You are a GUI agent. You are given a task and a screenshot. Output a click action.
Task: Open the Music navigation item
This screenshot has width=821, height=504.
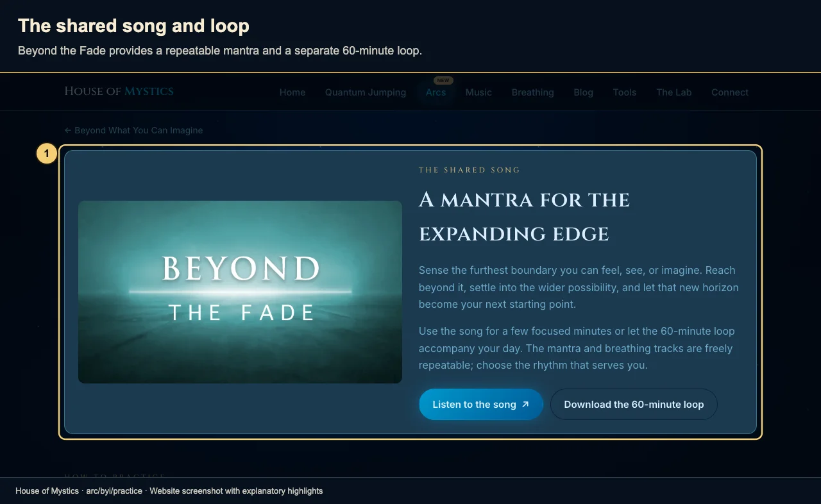pyautogui.click(x=478, y=92)
